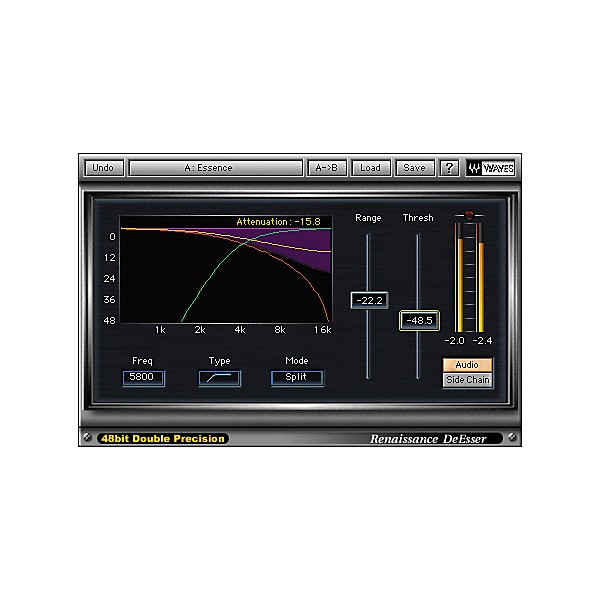Click the Undo button
Screen dimensions: 600x600
pyautogui.click(x=104, y=168)
